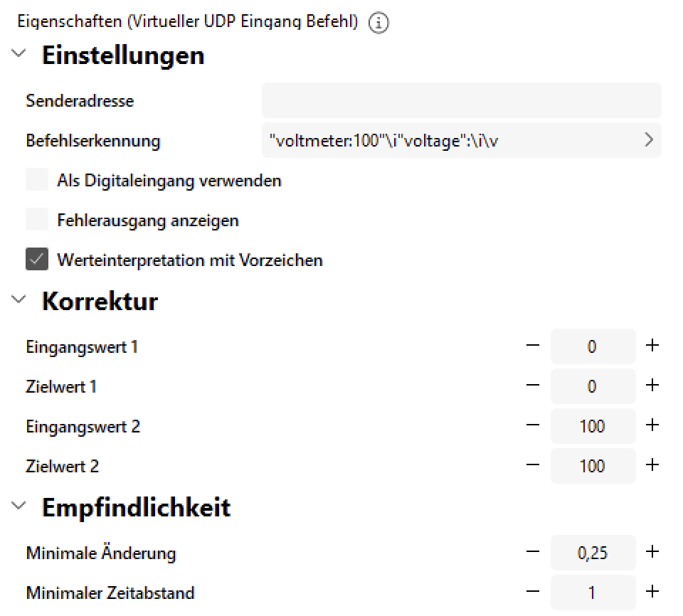Increase Zielwert 1 with plus icon
The height and width of the screenshot is (616, 683).
652,385
